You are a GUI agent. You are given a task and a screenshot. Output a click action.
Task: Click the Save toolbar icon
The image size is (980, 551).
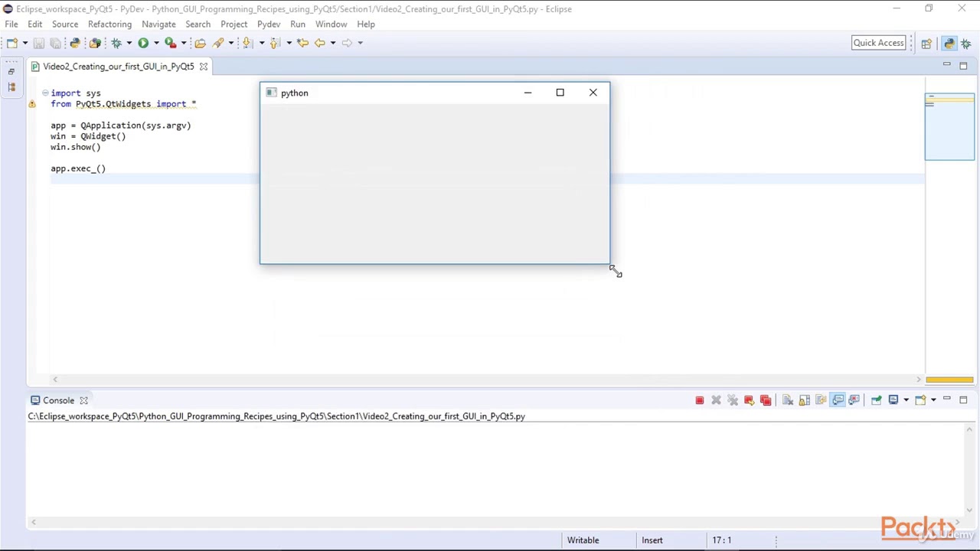click(39, 43)
